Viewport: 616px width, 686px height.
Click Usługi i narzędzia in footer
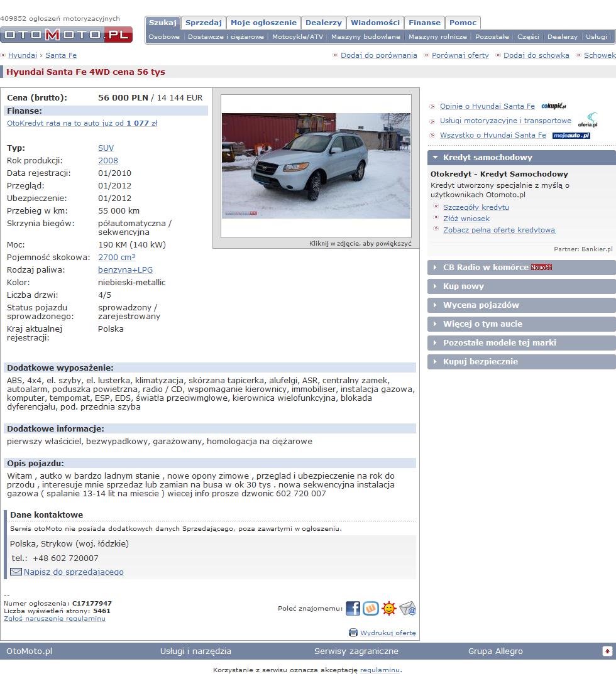click(195, 651)
